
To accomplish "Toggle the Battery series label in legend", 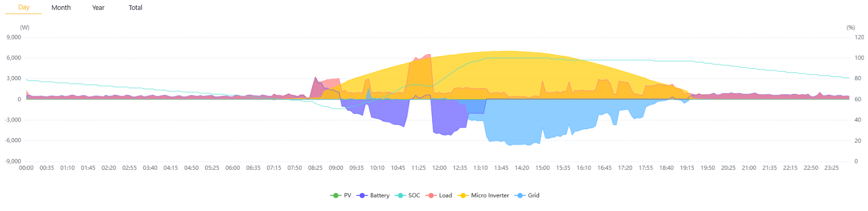I will [x=380, y=195].
